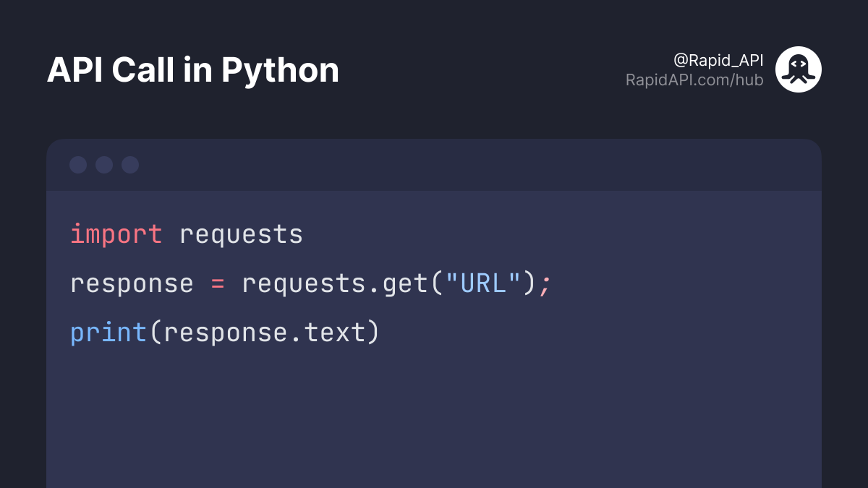Click the @Rapid_API handle
868x488 pixels.
tap(718, 61)
